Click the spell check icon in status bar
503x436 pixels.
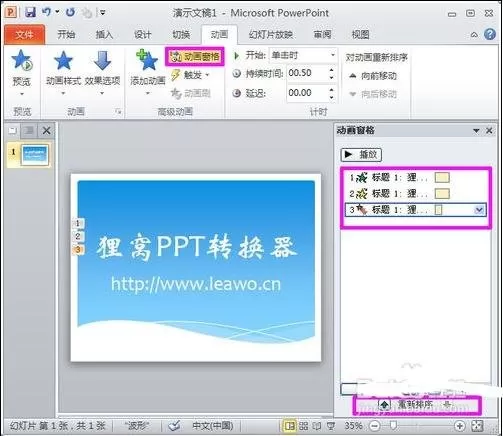click(174, 426)
